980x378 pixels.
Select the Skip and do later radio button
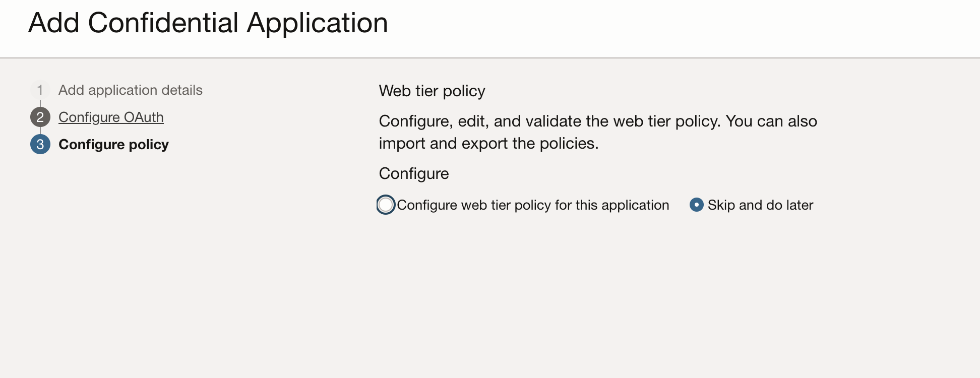click(696, 205)
